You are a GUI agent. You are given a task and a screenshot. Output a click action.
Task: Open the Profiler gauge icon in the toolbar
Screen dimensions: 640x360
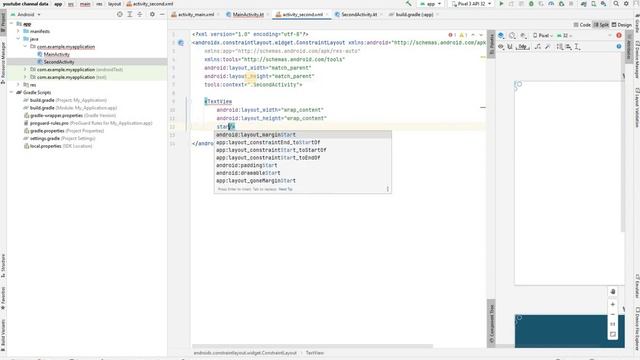tap(551, 4)
